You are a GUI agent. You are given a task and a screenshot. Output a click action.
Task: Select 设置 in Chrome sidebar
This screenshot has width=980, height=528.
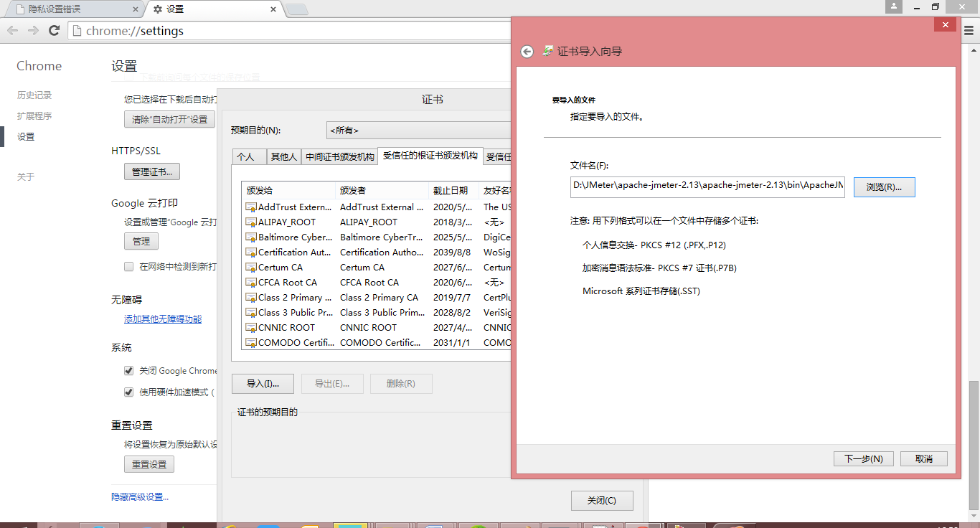pyautogui.click(x=26, y=137)
